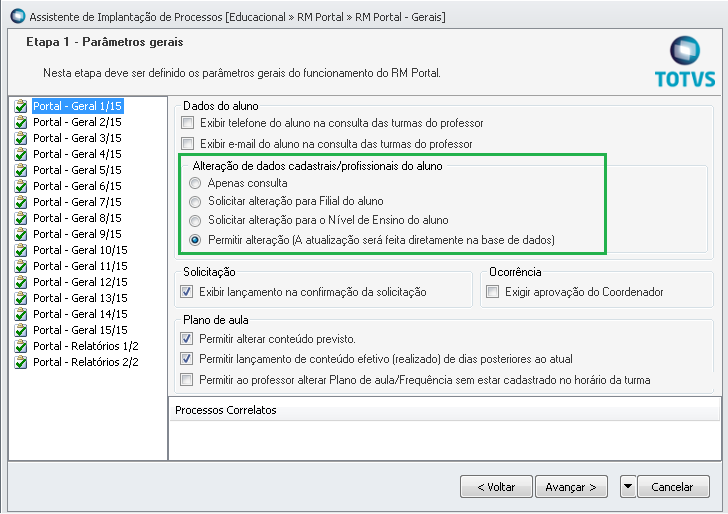
Task: Open the dropdown arrow beside Cancelar
Action: tap(628, 487)
